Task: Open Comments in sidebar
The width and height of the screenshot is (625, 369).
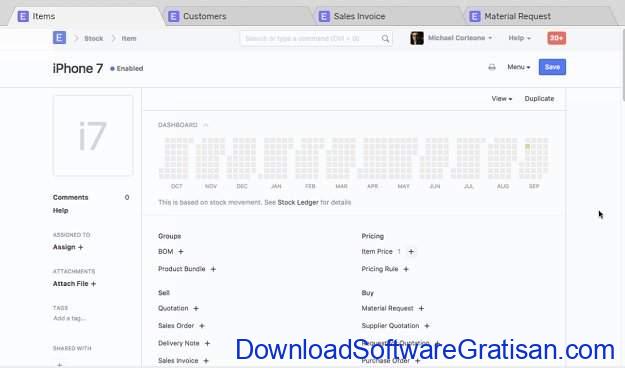Action: pos(71,197)
